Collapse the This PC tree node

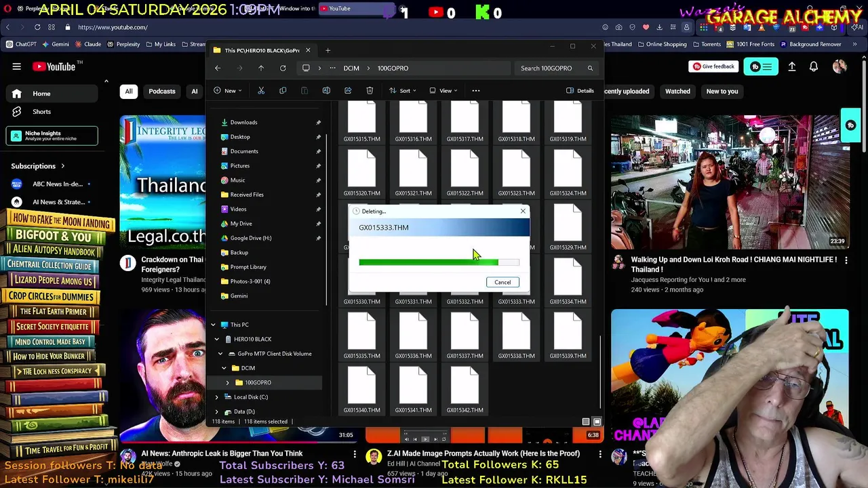(213, 325)
